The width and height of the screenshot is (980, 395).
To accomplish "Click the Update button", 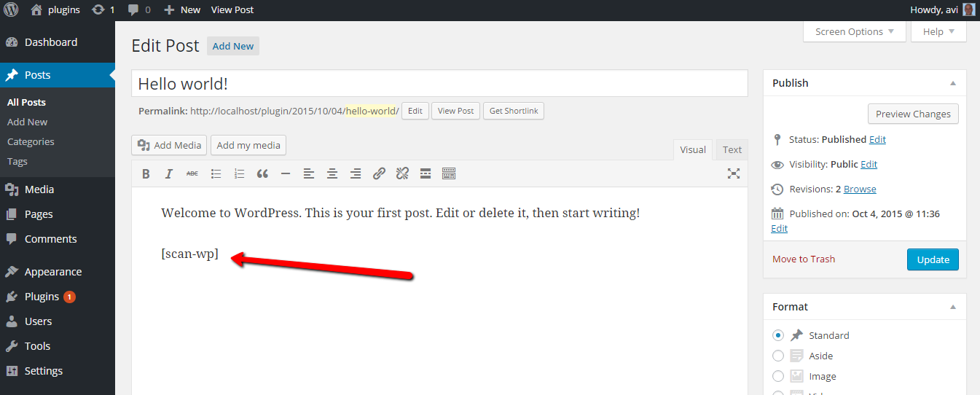I will point(933,259).
